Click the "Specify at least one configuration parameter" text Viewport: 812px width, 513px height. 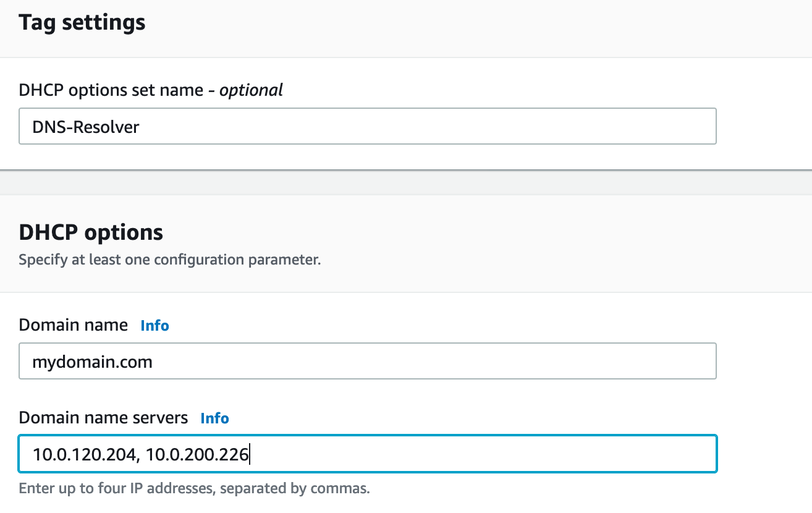(x=169, y=260)
